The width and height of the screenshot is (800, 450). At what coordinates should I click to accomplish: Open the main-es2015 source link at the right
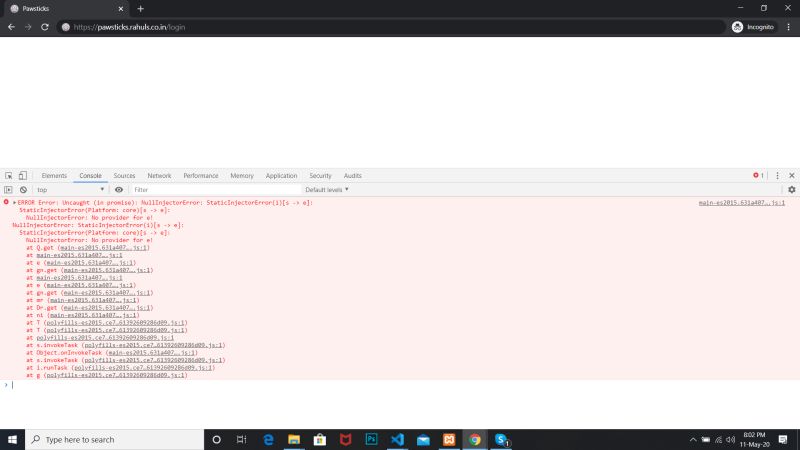[742, 203]
